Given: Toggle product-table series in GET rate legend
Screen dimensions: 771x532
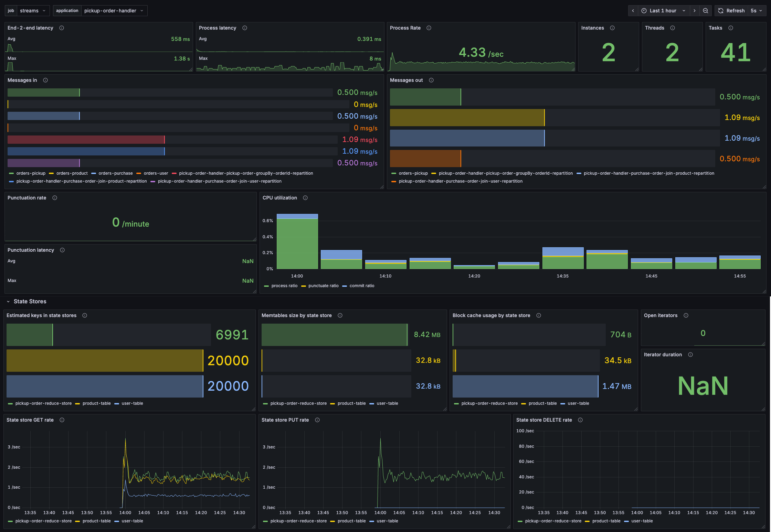Looking at the screenshot, I should point(96,521).
